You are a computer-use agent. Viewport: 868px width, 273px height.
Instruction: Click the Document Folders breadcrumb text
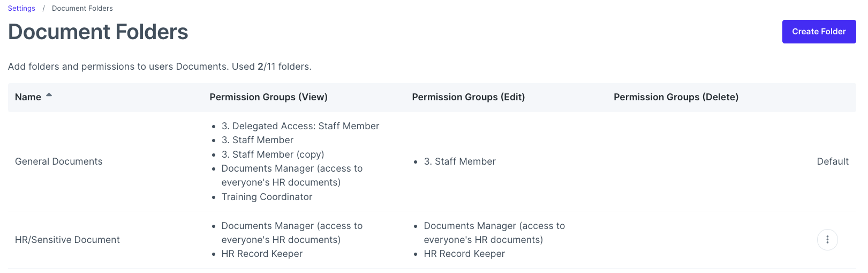click(82, 9)
